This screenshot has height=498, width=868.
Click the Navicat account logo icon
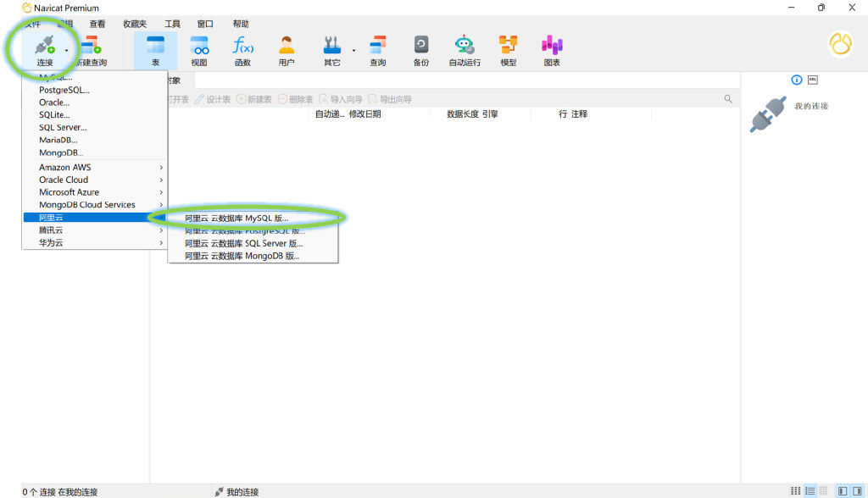(840, 44)
